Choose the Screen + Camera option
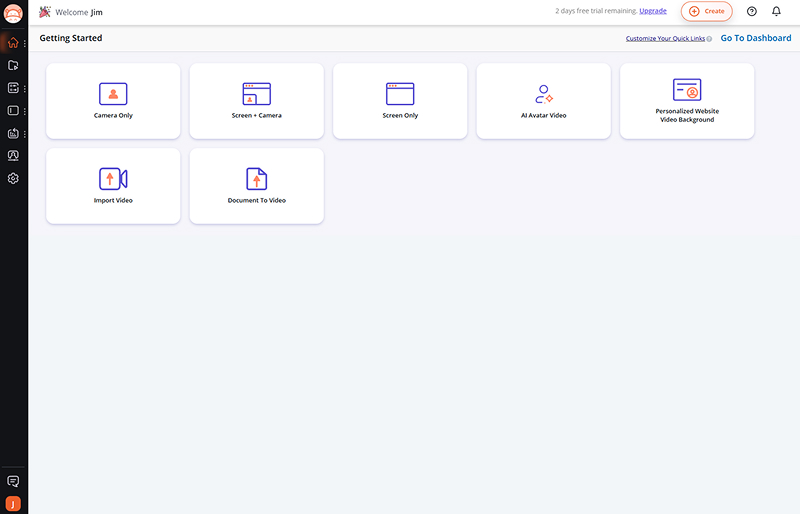This screenshot has height=514, width=800. (x=256, y=101)
